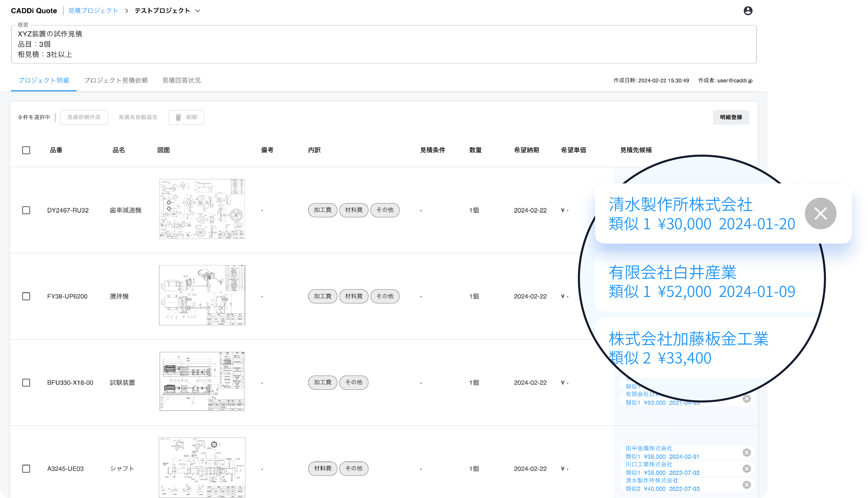Open the 攪拌機 drawing thumbnail
The width and height of the screenshot is (868, 498).
[202, 295]
